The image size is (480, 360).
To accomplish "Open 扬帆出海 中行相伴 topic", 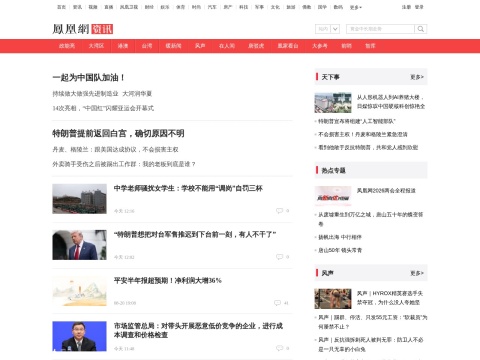I will pyautogui.click(x=340, y=237).
